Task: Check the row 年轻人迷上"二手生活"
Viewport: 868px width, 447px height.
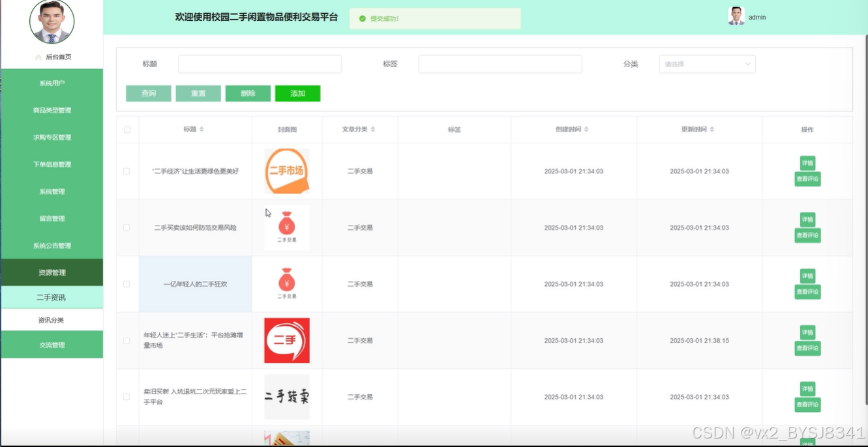Action: [127, 341]
